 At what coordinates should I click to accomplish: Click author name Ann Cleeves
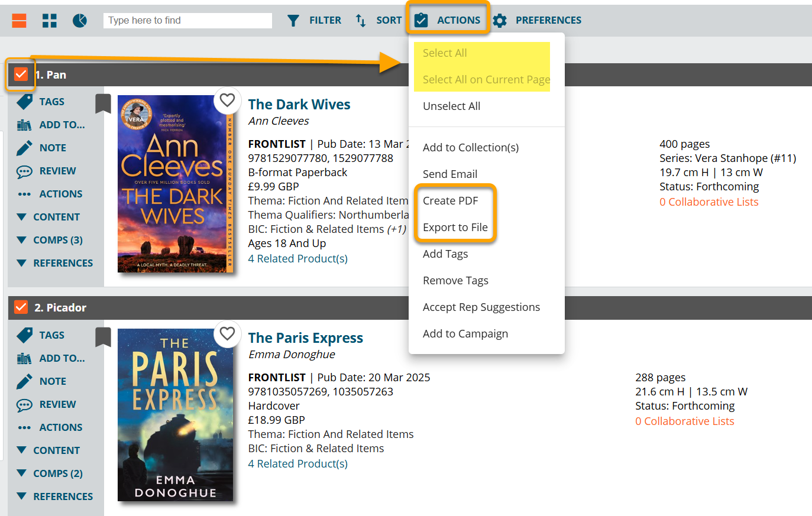point(279,121)
